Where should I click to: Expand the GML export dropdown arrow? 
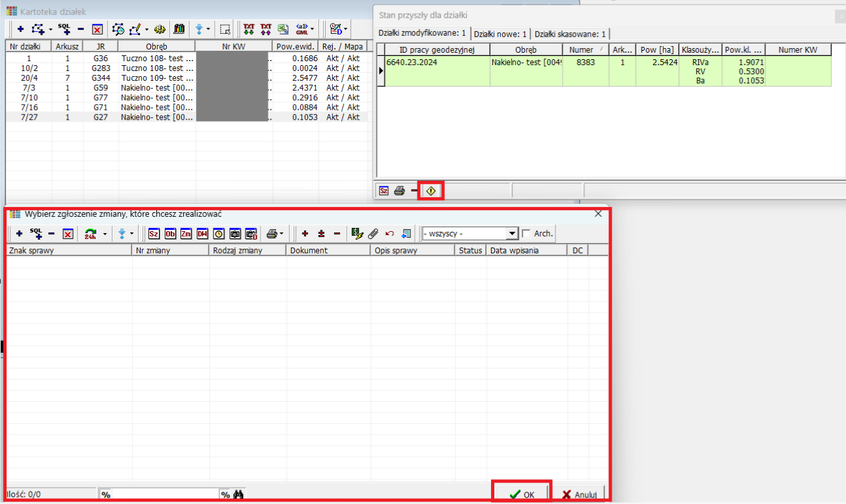[x=313, y=29]
